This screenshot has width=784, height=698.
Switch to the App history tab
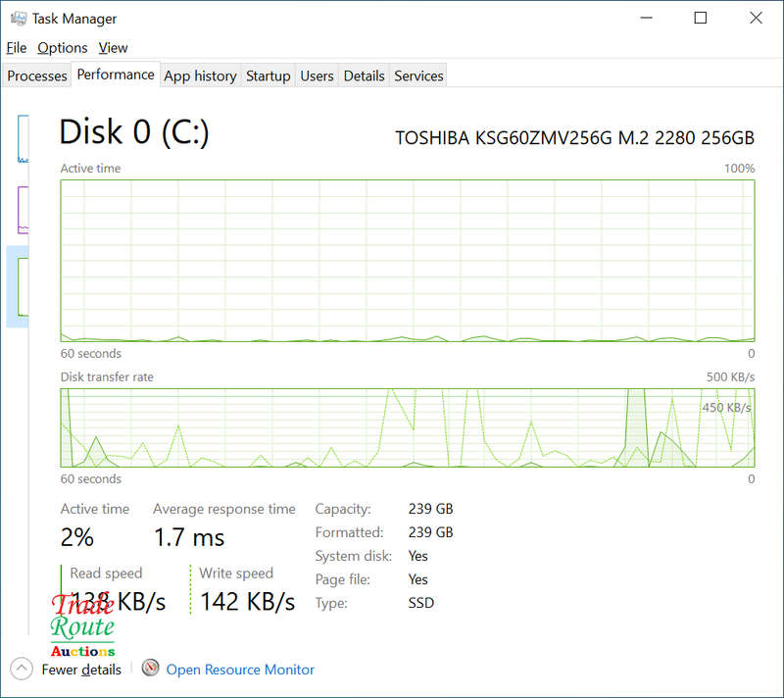(x=200, y=75)
